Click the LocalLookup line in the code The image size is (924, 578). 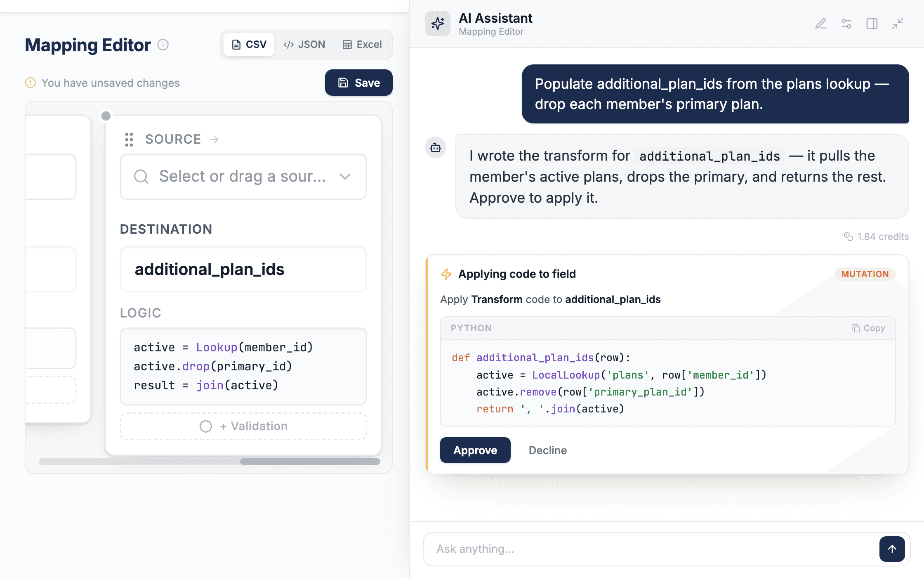coord(621,375)
